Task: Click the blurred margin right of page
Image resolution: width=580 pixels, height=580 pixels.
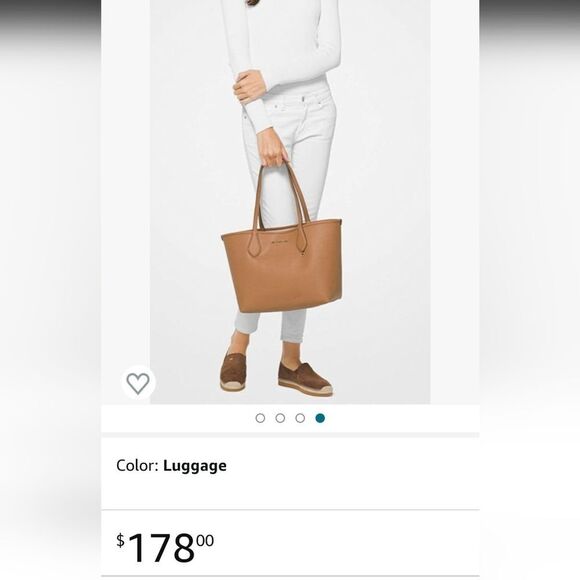Action: [x=530, y=290]
